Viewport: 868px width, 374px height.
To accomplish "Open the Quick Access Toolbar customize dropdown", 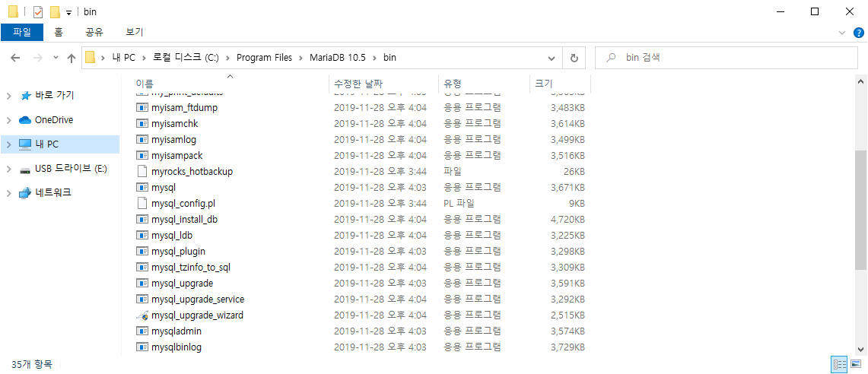I will (68, 12).
